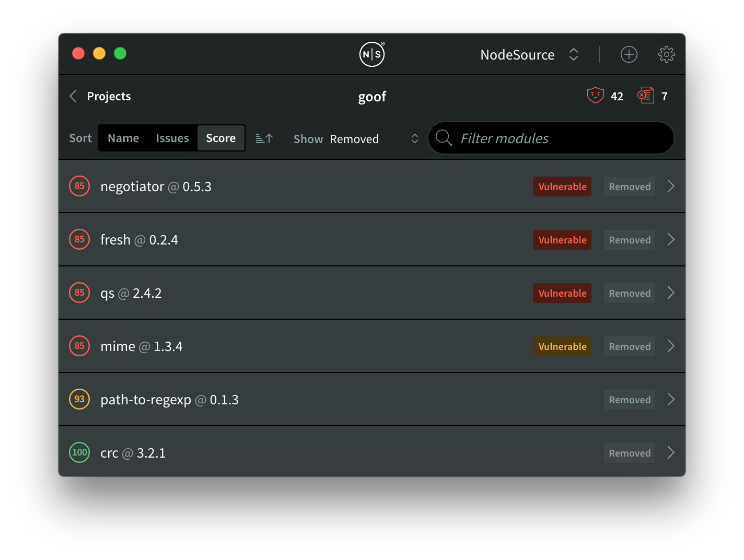Click score badge 100 for crc
The width and height of the screenshot is (744, 560).
pos(79,452)
